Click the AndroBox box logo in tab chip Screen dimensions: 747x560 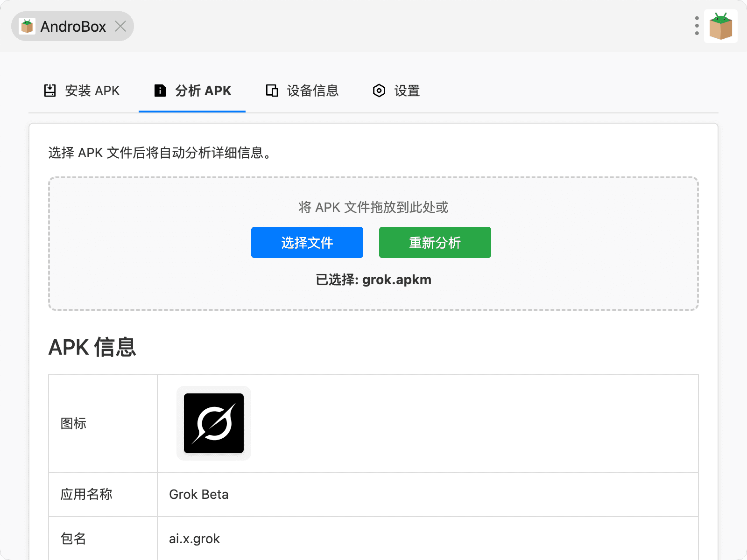pyautogui.click(x=27, y=26)
